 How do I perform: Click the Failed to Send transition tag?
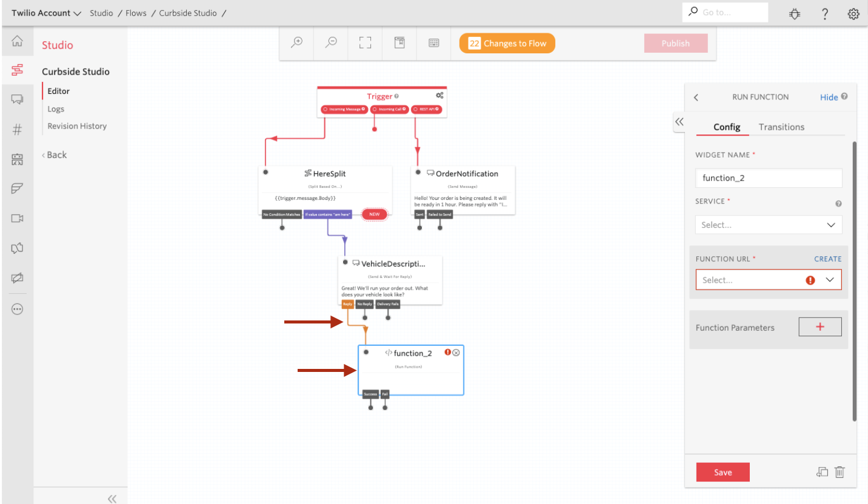[439, 214]
